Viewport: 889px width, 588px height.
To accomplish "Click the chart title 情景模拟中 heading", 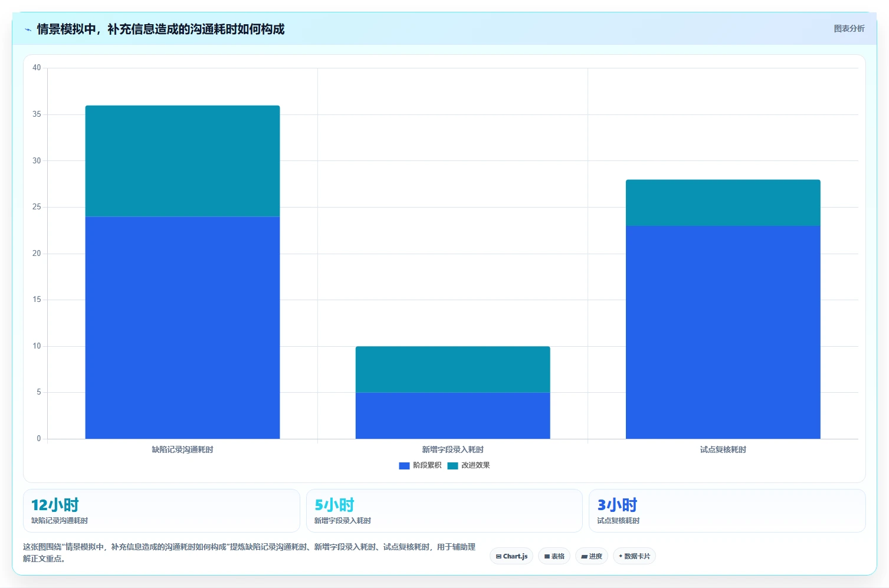I will (160, 29).
